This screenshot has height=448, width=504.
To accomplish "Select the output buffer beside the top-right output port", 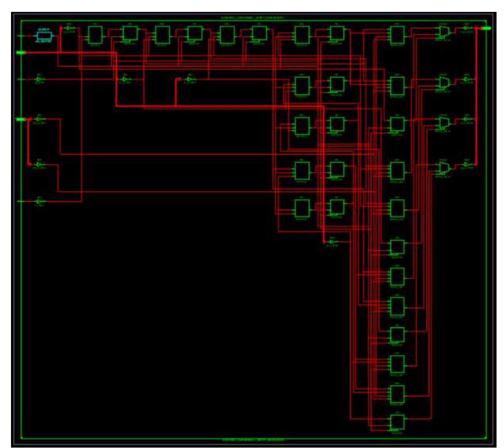I will [x=466, y=28].
